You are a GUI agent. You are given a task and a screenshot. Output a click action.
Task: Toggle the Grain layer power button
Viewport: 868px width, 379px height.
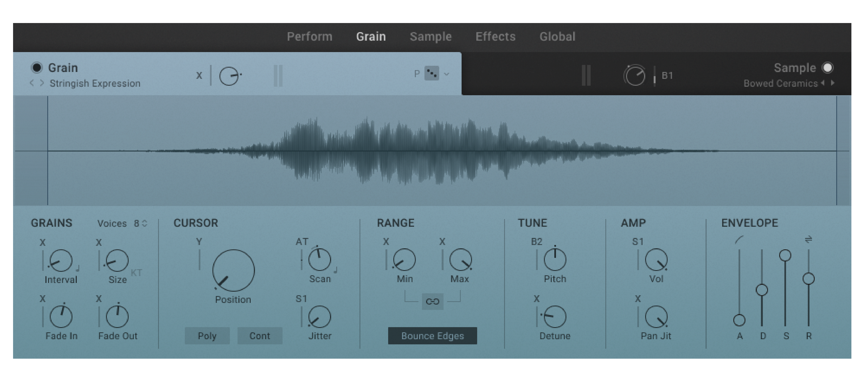point(36,68)
